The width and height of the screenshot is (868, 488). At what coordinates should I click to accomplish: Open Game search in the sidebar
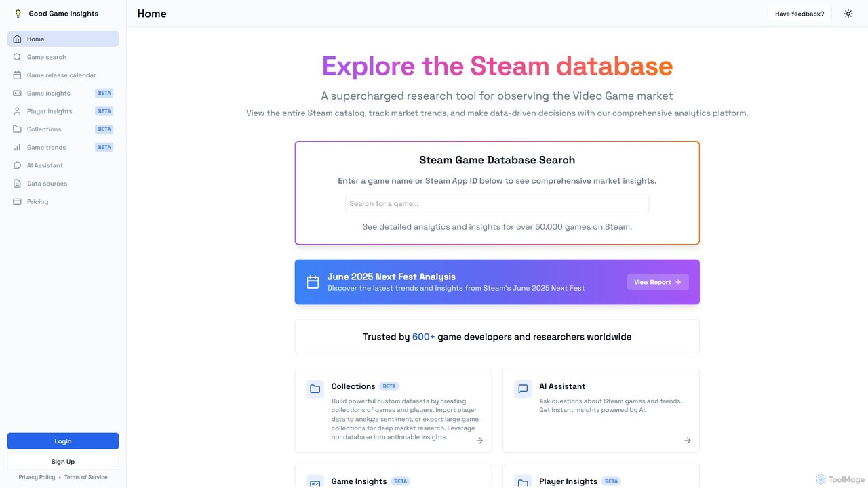(x=63, y=57)
